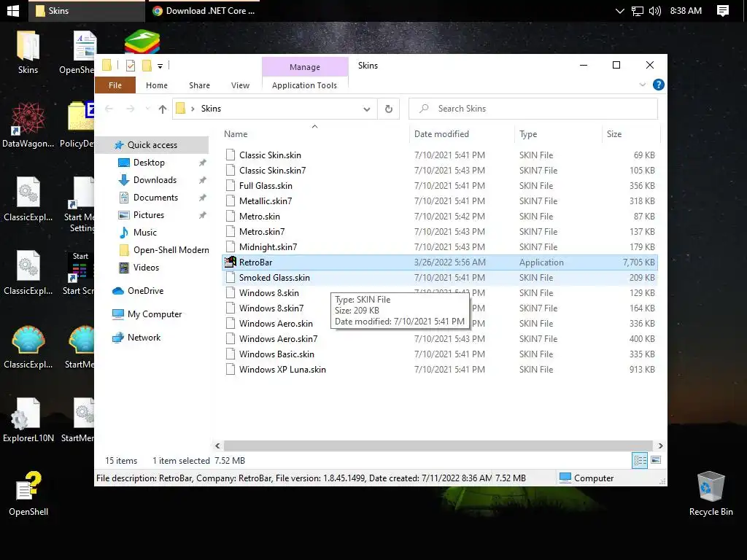The height and width of the screenshot is (560, 747).
Task: Open the Skins desktop folder icon
Action: 28,52
